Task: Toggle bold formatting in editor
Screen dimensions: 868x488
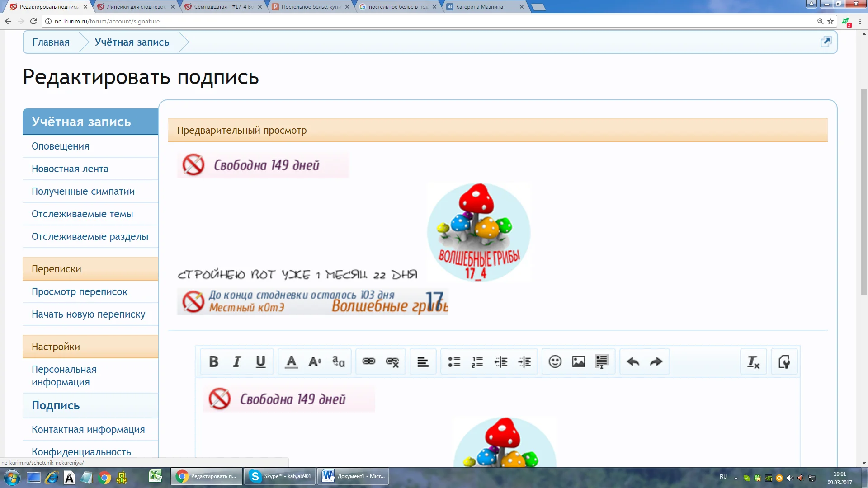Action: 214,362
